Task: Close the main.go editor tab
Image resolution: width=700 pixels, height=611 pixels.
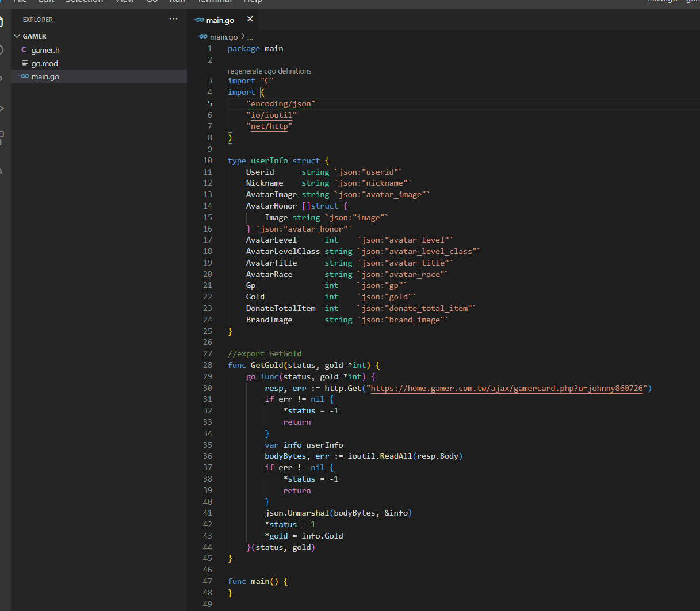Action: click(x=250, y=19)
